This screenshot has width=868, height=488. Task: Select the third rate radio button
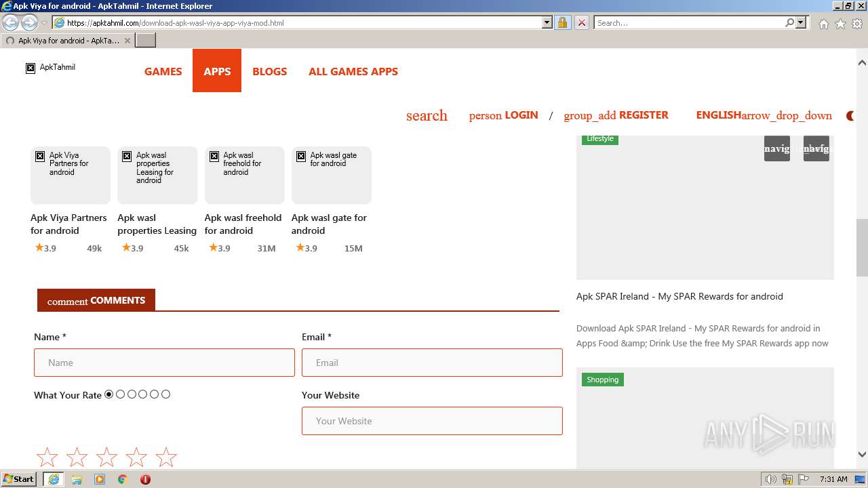click(132, 394)
